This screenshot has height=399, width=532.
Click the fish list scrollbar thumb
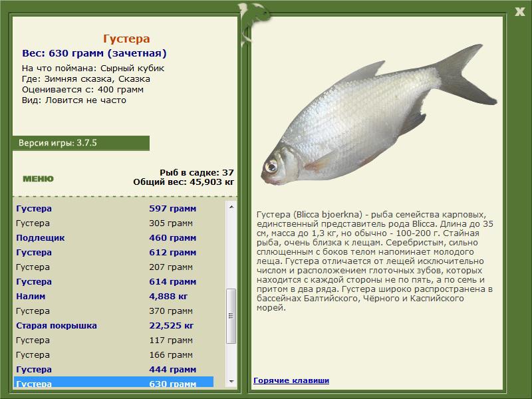(x=231, y=316)
